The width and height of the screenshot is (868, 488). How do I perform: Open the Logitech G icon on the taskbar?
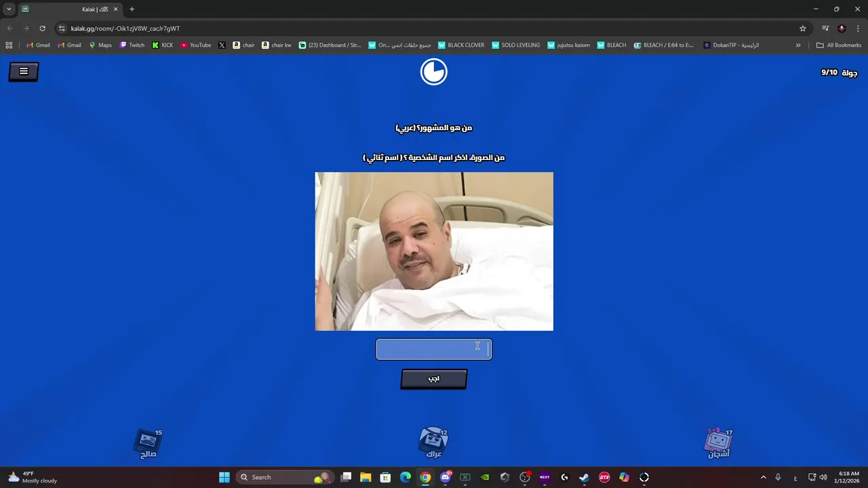[x=564, y=477]
